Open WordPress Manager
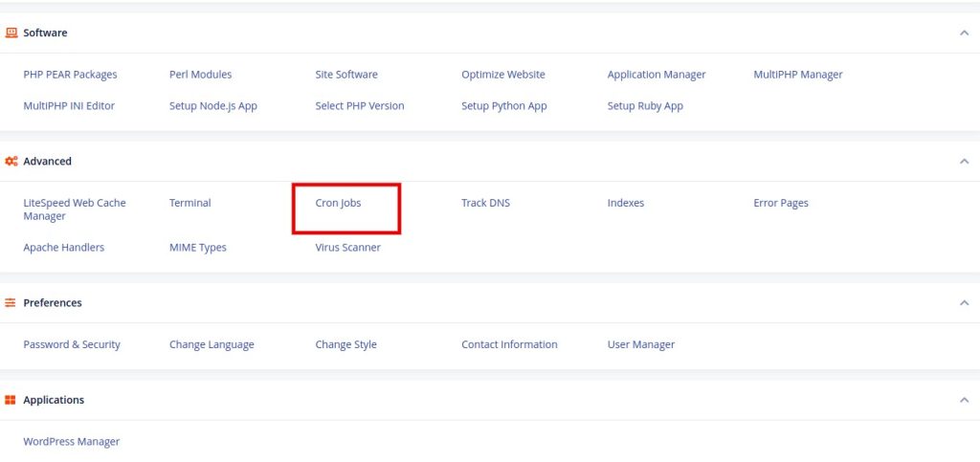This screenshot has width=980, height=462. [x=72, y=442]
